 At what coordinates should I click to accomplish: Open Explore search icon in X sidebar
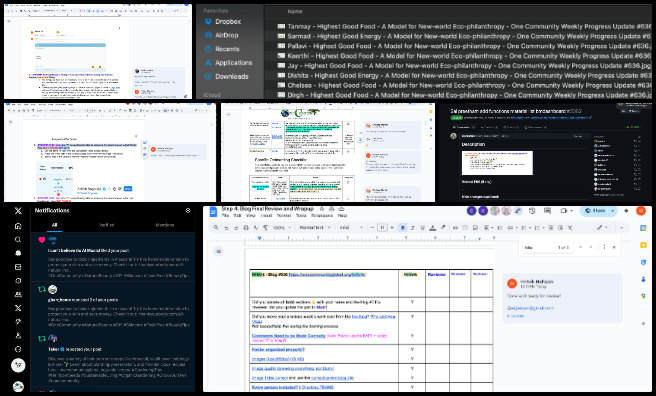18,240
